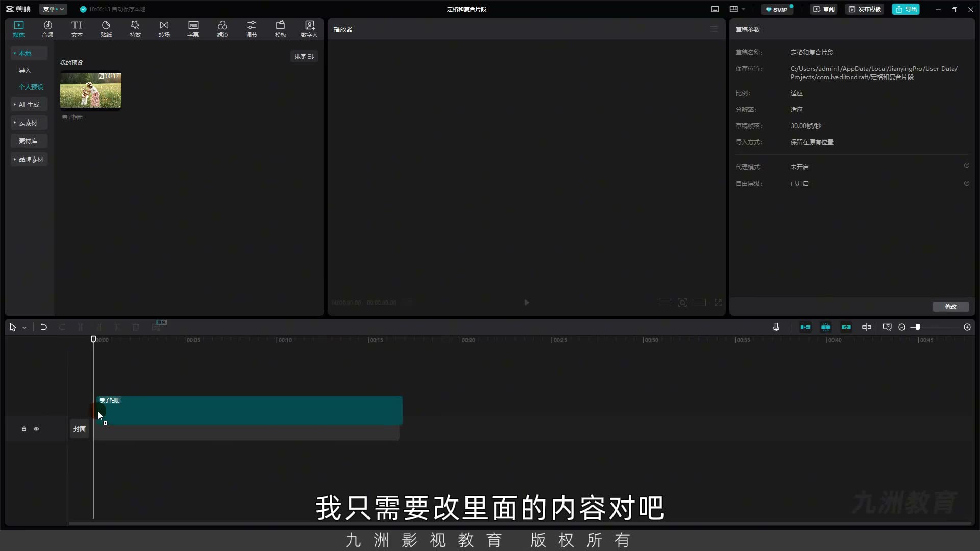The image size is (980, 551).
Task: Click the 导出 (Export) button
Action: click(x=906, y=9)
